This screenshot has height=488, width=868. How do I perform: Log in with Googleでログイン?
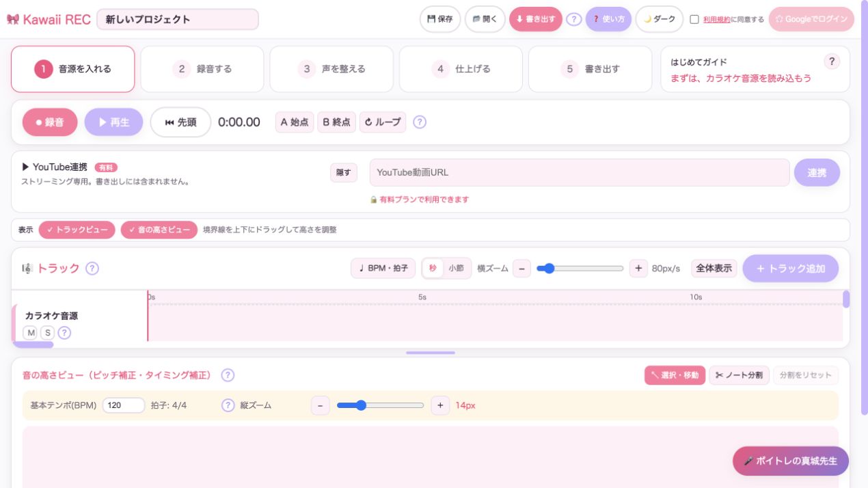(x=811, y=19)
